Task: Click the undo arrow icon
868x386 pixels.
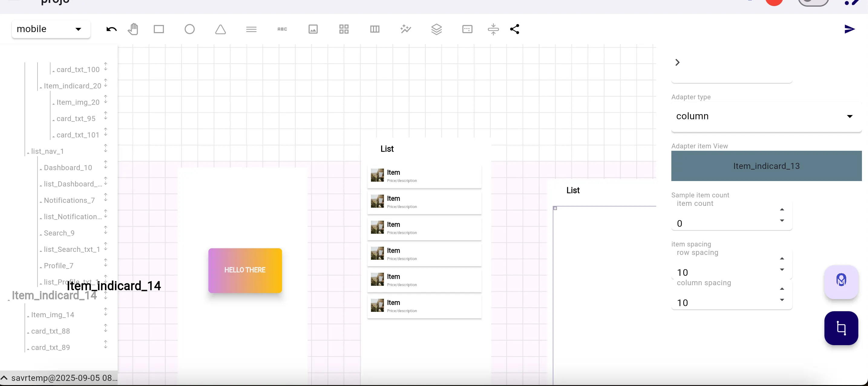Action: [112, 29]
